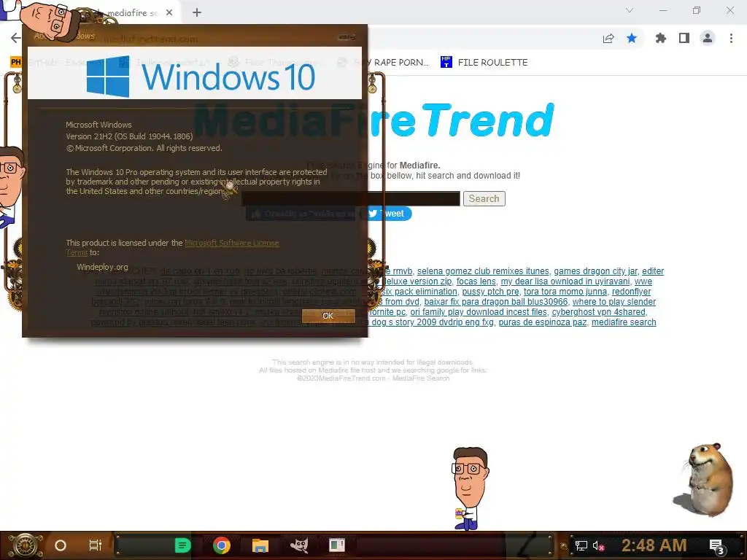Open the steampunk Start button
747x560 pixels.
[x=26, y=545]
